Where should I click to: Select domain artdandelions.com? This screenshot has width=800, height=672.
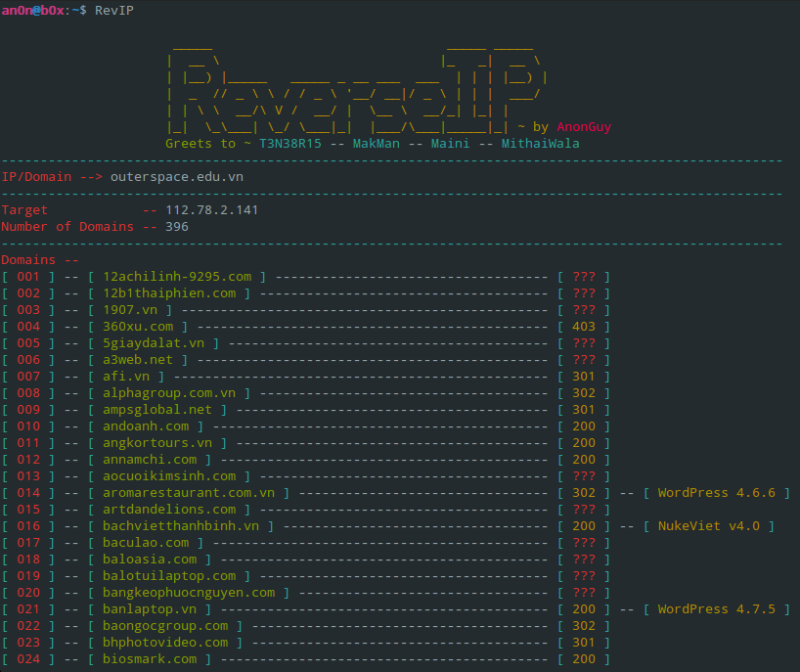169,510
